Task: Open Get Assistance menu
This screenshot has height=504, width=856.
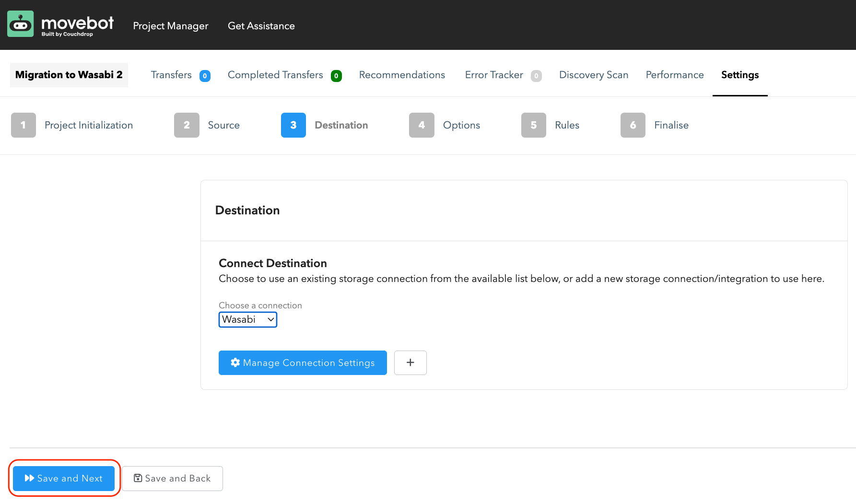Action: [261, 26]
